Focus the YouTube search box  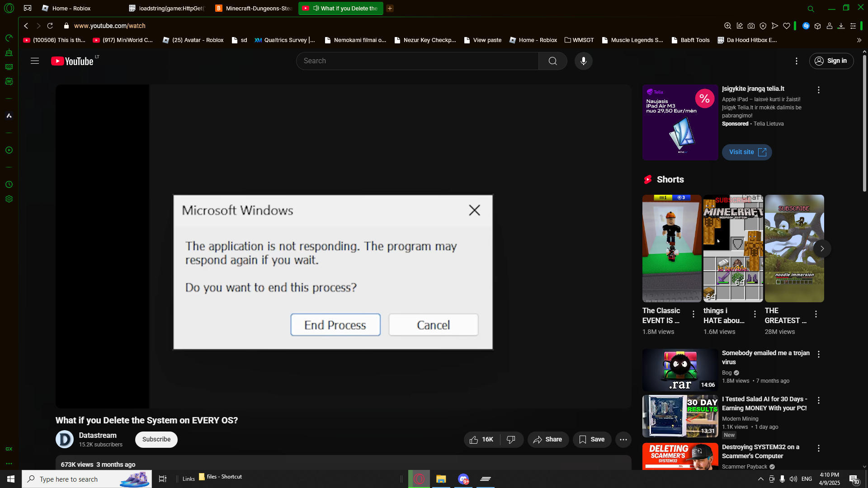[417, 61]
